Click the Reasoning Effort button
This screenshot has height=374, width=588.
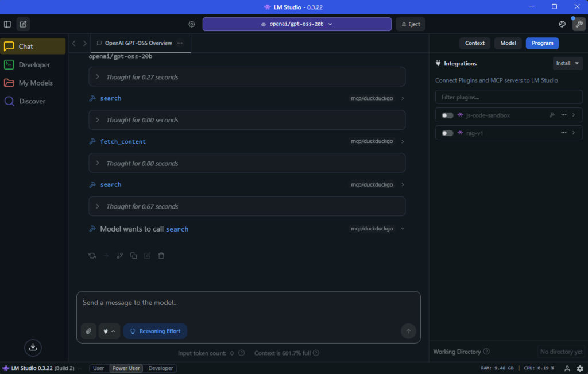tap(155, 331)
